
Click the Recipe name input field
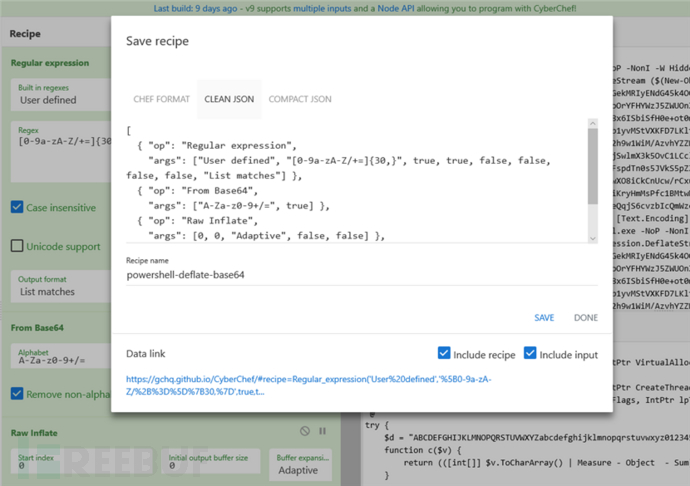click(362, 275)
